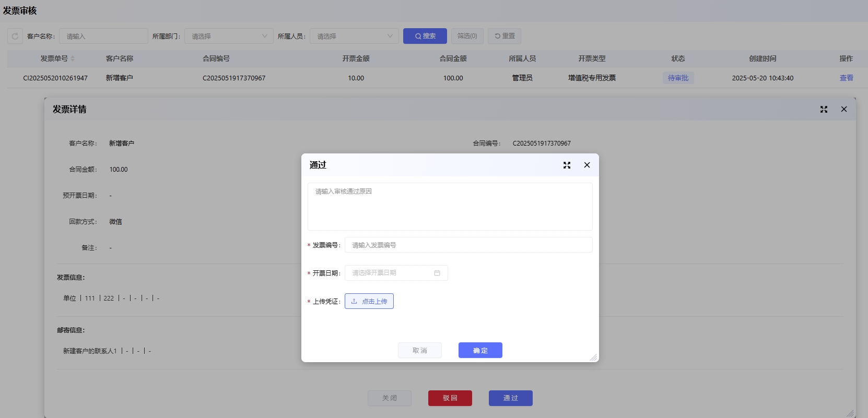Confirm approval with 确定 button
Viewport: 868px width, 418px height.
coord(480,350)
